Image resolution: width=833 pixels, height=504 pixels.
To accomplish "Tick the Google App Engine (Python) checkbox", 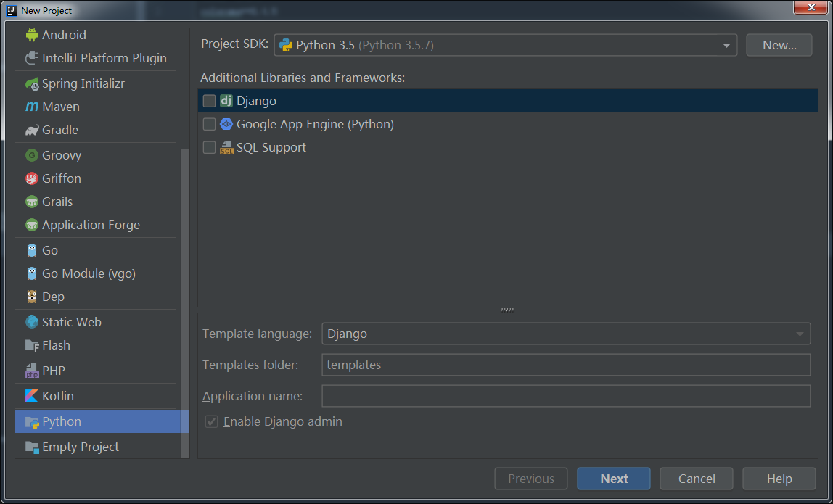I will pyautogui.click(x=209, y=124).
